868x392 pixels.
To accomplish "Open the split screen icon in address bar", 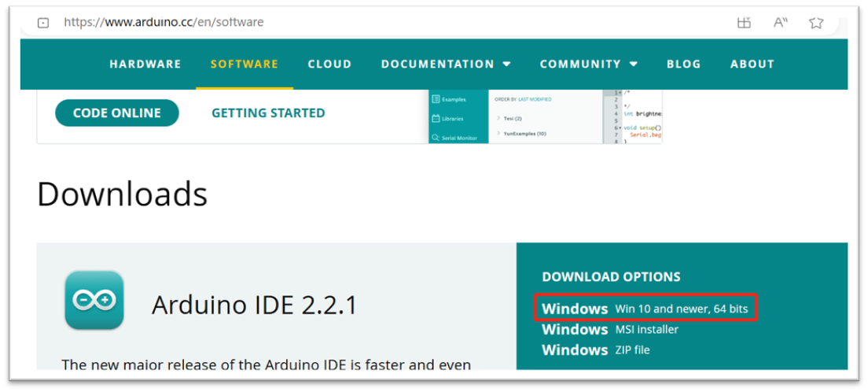I will [x=744, y=23].
